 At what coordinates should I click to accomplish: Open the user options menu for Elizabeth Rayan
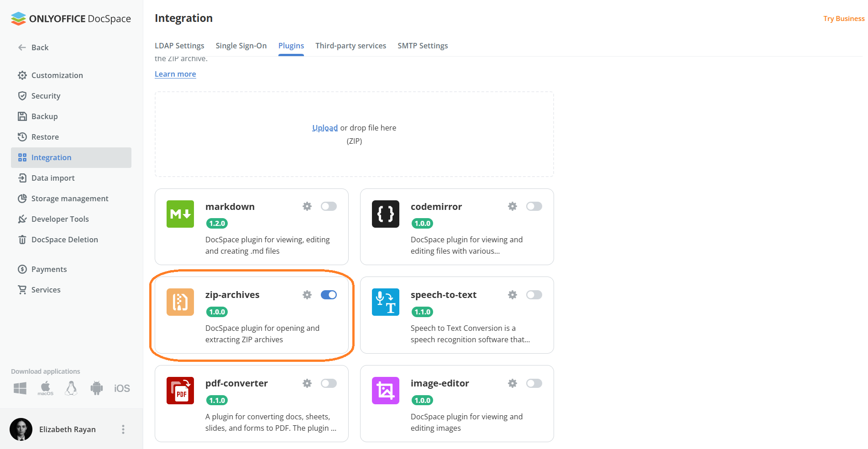[x=122, y=429]
